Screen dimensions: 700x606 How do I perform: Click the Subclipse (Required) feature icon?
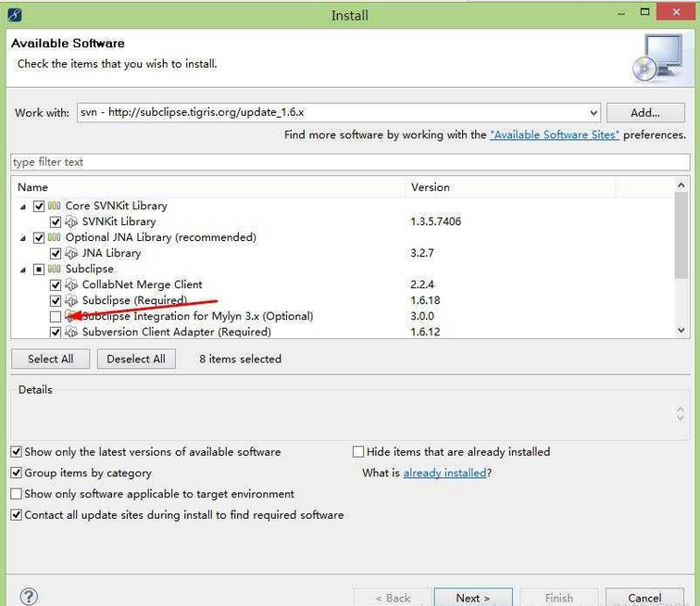(x=71, y=300)
